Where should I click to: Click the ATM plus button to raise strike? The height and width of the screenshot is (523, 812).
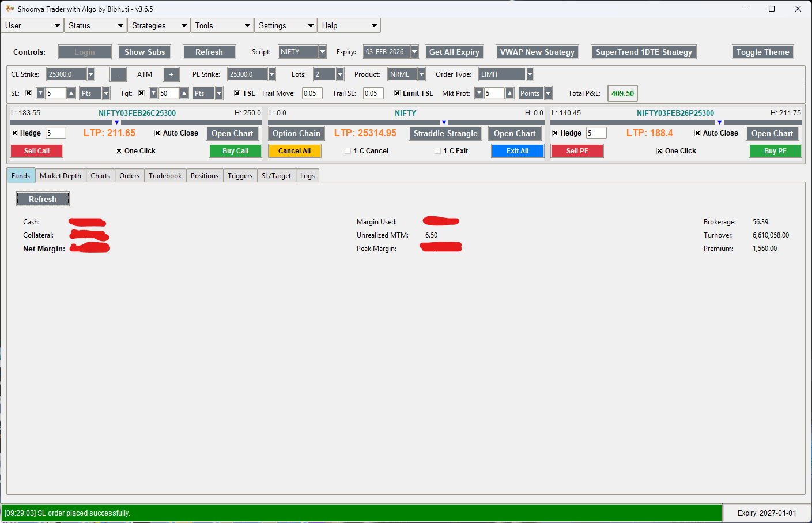[x=171, y=74]
